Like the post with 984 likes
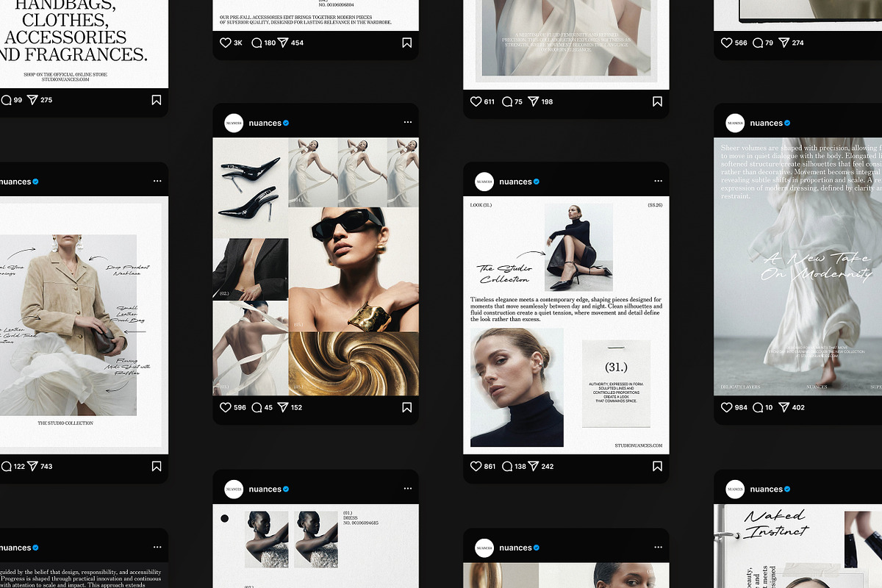 point(726,407)
